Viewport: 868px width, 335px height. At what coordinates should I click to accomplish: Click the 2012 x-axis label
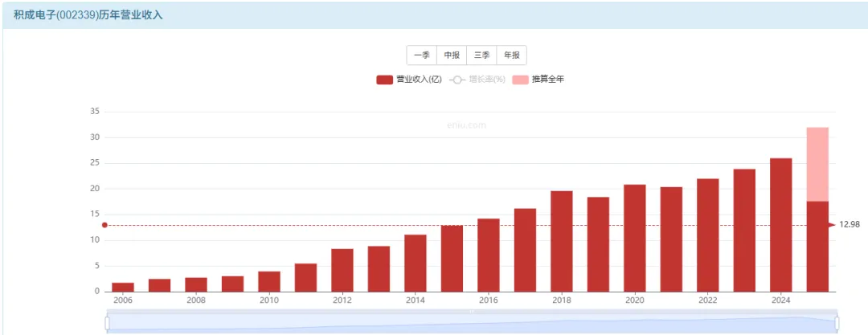(342, 300)
